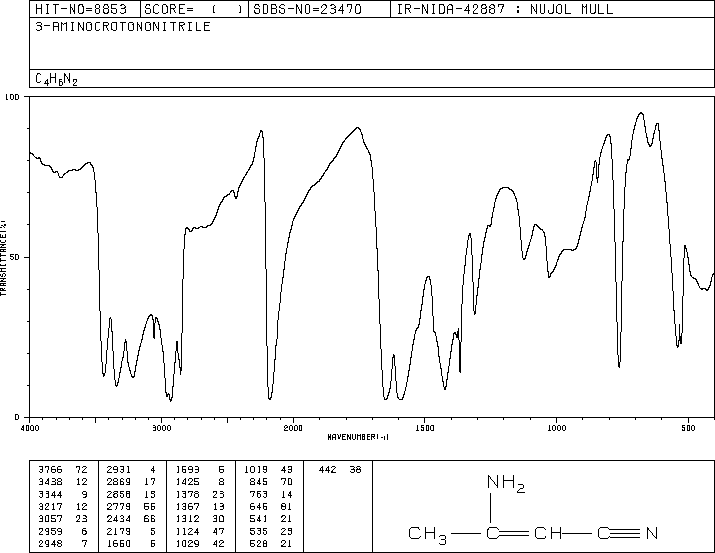
Task: Select peak table entry 763
Action: tap(269, 494)
